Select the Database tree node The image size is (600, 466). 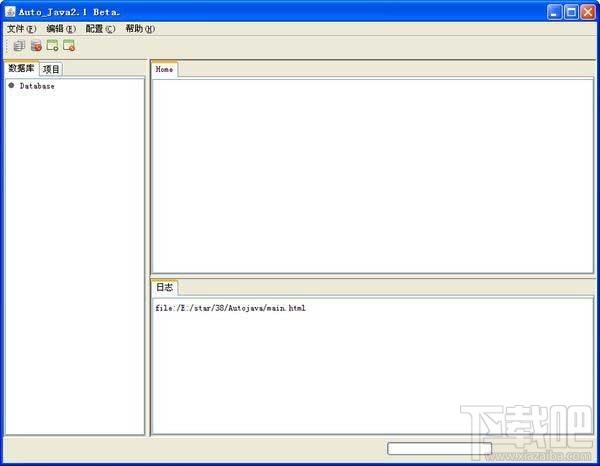coord(37,86)
